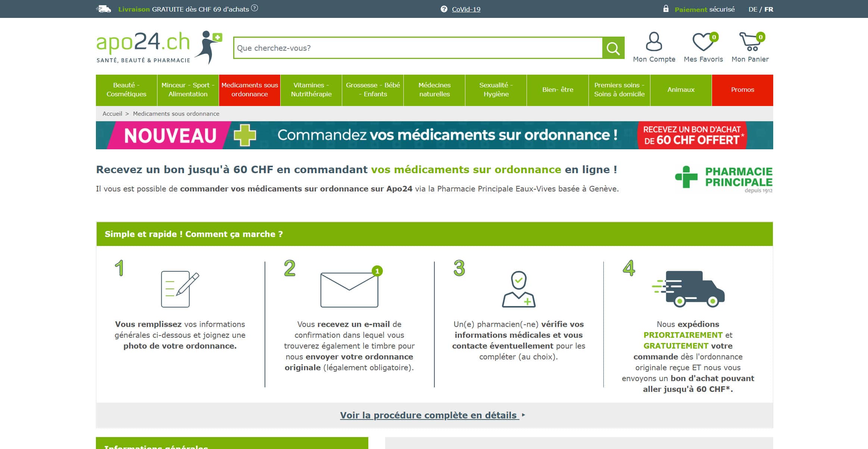Click the step 3 pharmacist icon
868x449 pixels.
[519, 289]
